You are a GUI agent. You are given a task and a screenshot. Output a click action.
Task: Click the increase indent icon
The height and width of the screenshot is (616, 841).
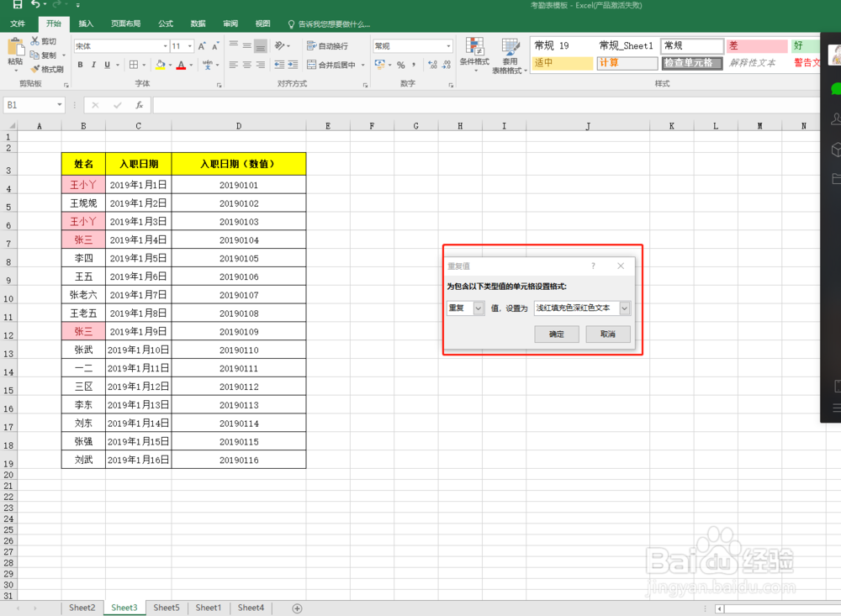293,65
